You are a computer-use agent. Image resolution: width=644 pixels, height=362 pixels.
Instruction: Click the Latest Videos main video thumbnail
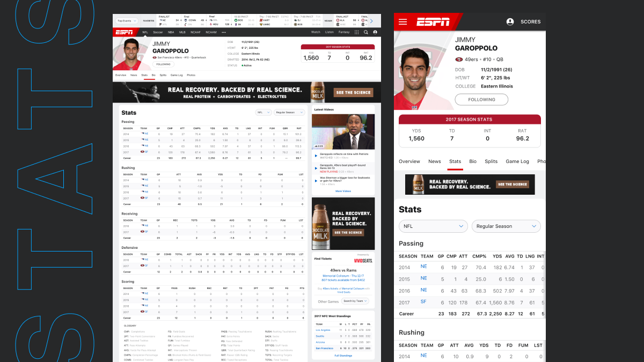point(343,131)
